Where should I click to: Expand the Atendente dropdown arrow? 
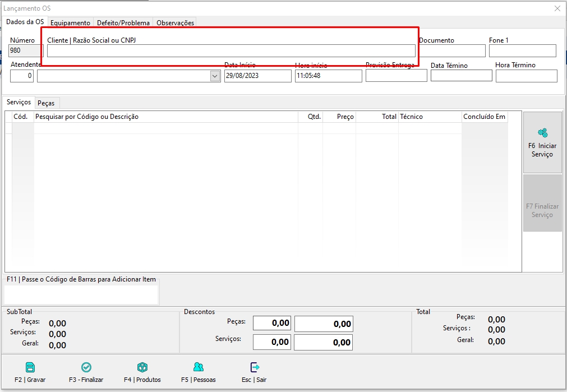pos(215,76)
